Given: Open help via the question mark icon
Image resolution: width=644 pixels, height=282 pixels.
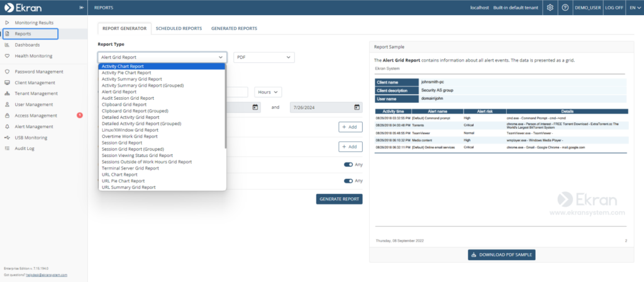Looking at the screenshot, I should click(x=565, y=8).
